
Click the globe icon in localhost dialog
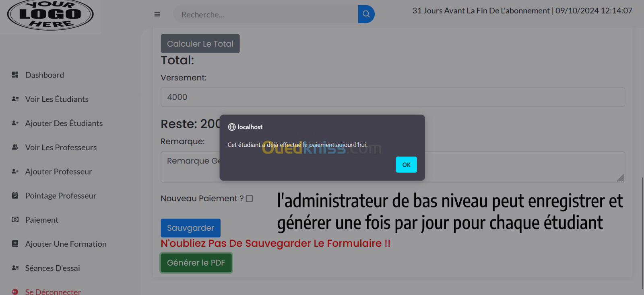point(232,127)
